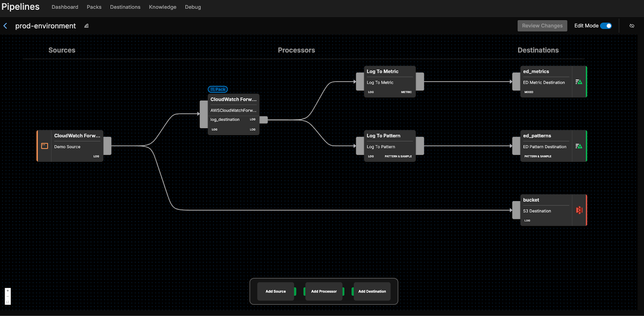The width and height of the screenshot is (644, 316).
Task: Click the back arrow beside prod-environment
Action: 5,26
